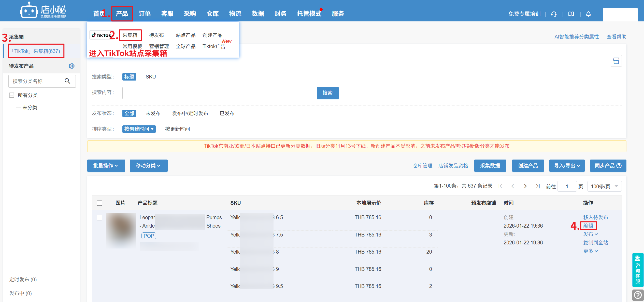Open the 订单 top menu
This screenshot has height=302, width=644.
[x=145, y=14]
